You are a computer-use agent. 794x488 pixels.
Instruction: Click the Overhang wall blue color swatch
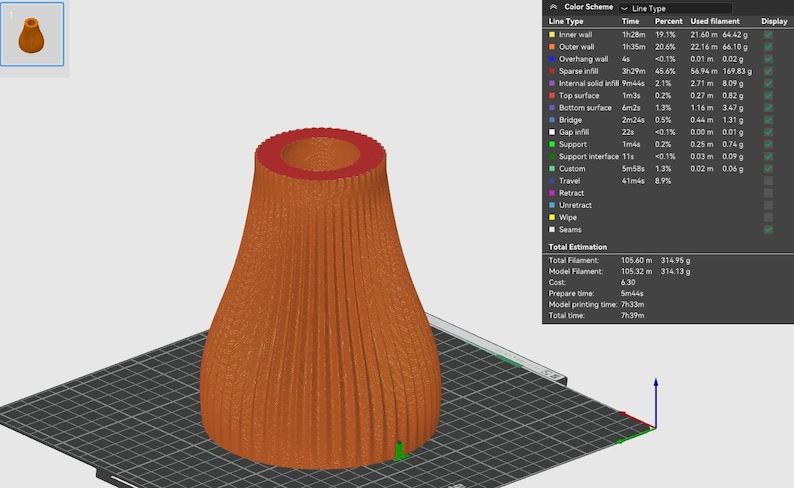(x=552, y=59)
